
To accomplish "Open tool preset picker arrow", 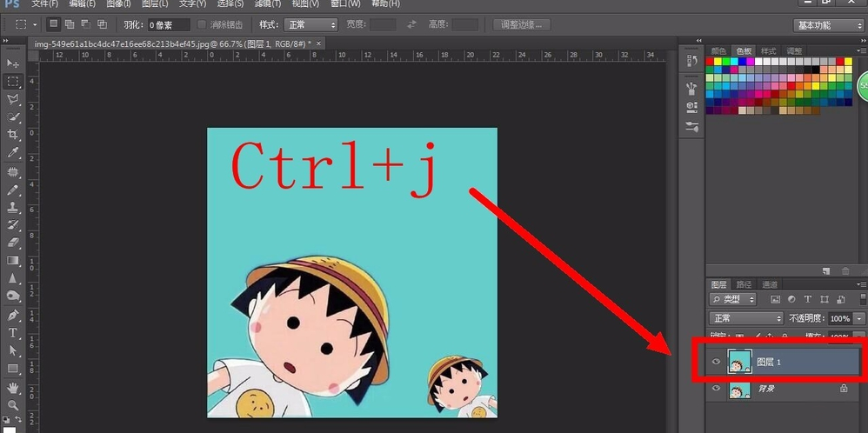I will (35, 24).
